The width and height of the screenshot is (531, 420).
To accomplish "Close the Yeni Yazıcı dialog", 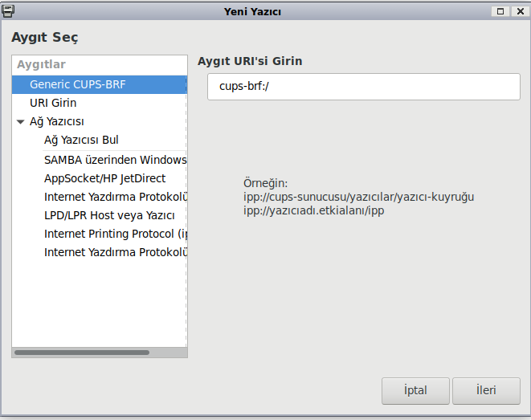I will pyautogui.click(x=518, y=11).
